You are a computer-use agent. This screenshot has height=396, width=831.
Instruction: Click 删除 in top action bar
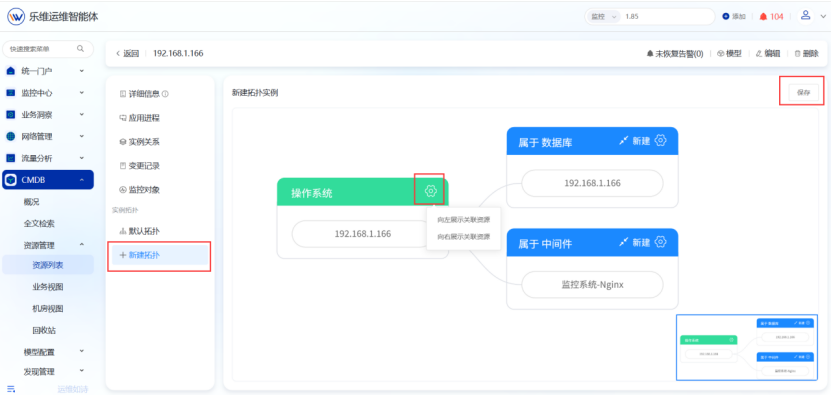(x=806, y=54)
